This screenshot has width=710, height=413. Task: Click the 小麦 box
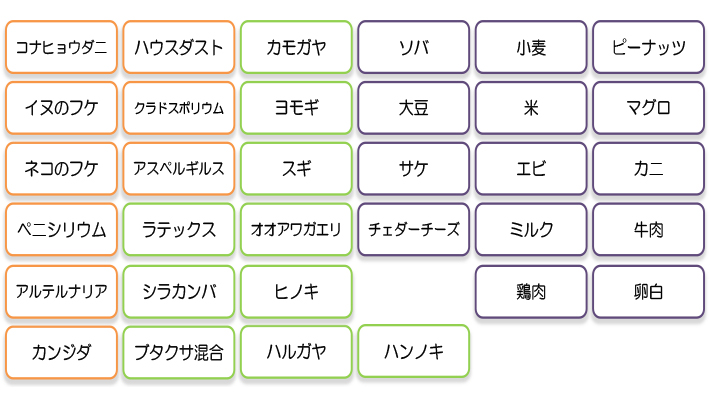531,47
